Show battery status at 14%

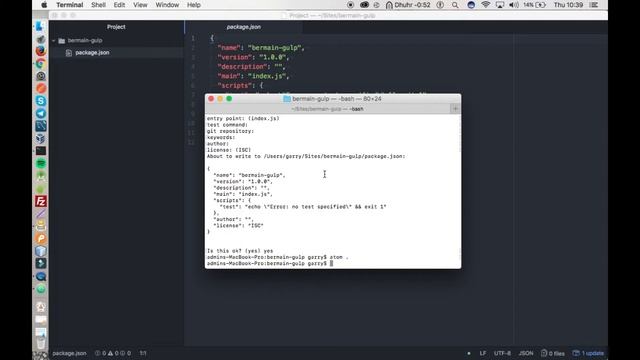point(534,5)
